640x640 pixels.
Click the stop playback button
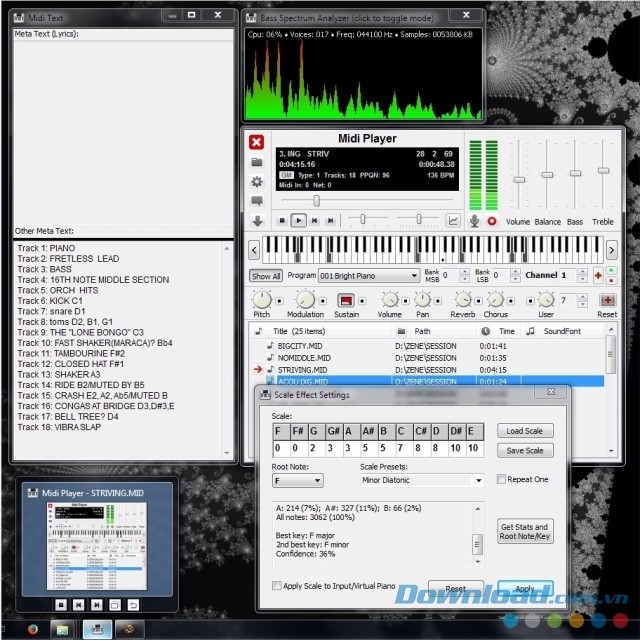point(282,220)
